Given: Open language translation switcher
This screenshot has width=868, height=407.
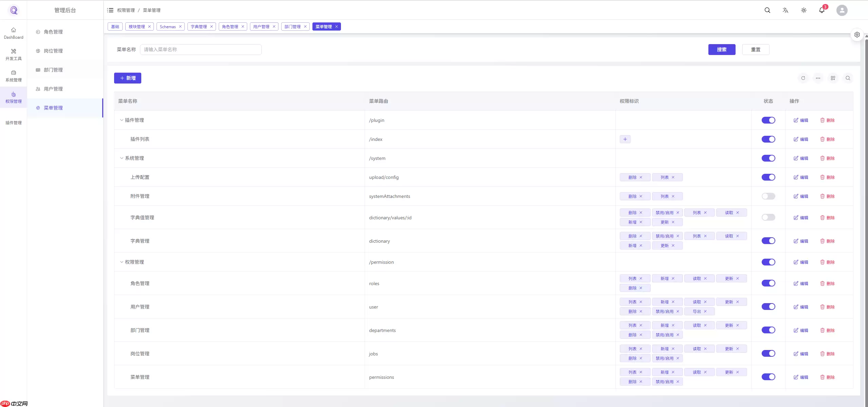Looking at the screenshot, I should [x=785, y=10].
